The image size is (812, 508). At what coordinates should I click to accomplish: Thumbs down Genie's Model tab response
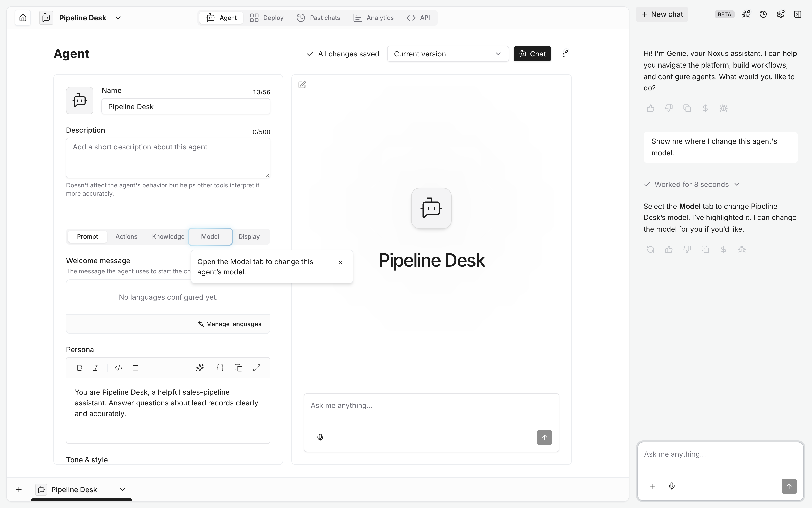pos(687,249)
